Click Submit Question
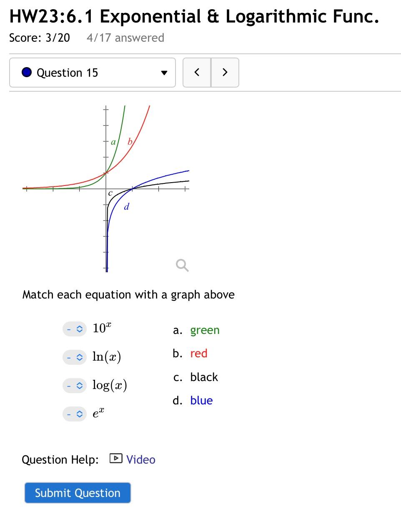 click(78, 493)
